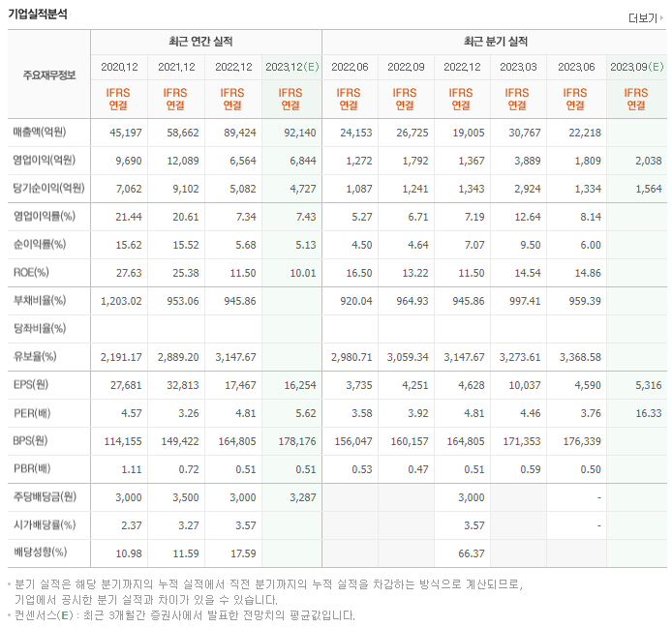Click the 1.11 PBR value

[x=131, y=470]
